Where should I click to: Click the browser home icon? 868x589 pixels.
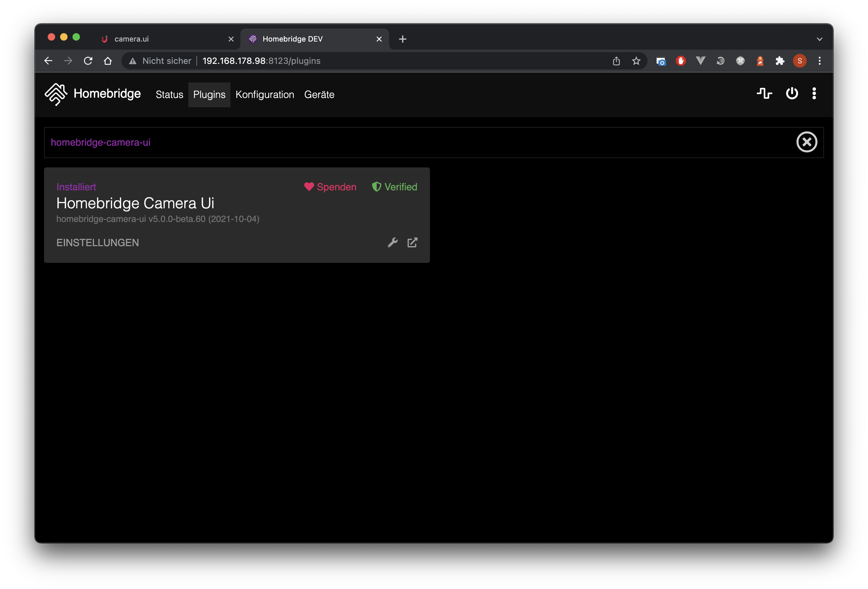point(108,60)
